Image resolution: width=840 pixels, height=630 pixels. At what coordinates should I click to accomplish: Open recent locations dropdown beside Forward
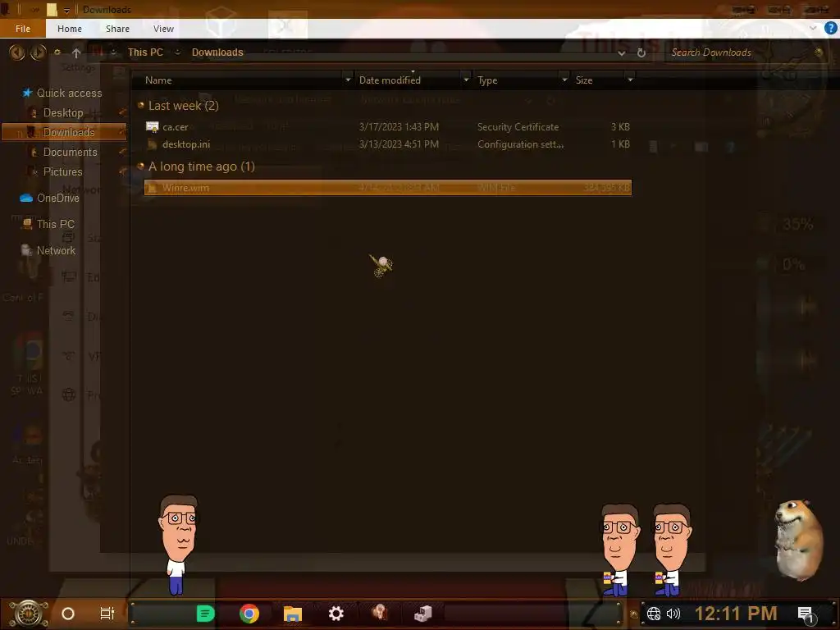tap(57, 52)
